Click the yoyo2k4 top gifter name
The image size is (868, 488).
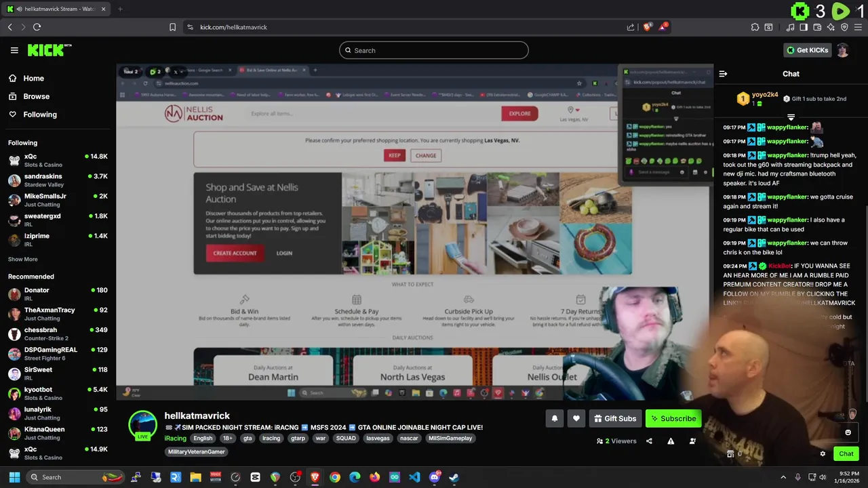click(x=765, y=95)
